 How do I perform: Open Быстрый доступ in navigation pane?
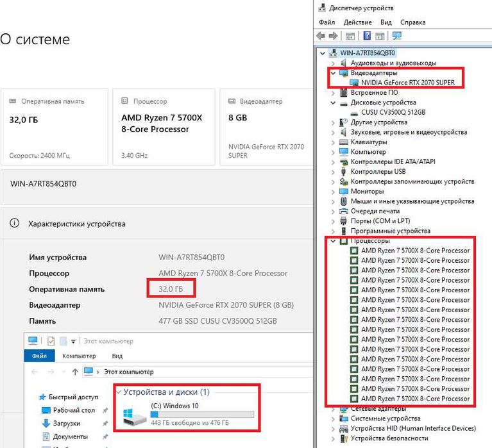click(69, 397)
